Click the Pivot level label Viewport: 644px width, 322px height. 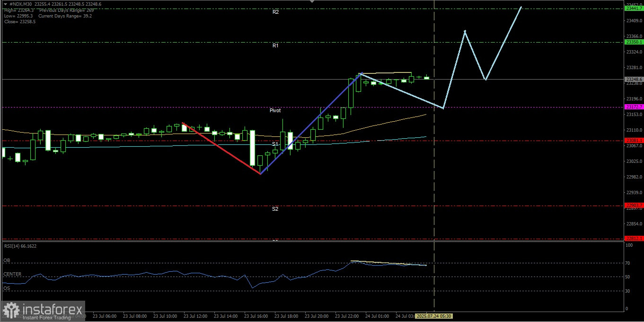pyautogui.click(x=275, y=110)
